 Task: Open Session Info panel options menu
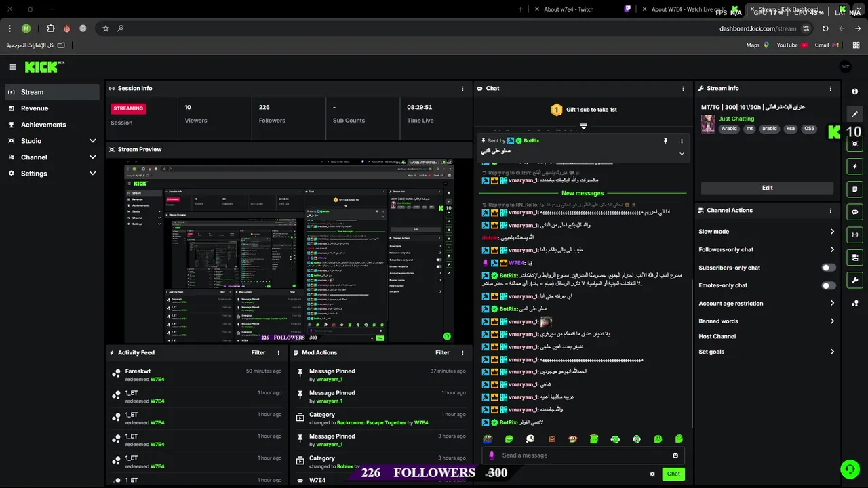pyautogui.click(x=462, y=89)
